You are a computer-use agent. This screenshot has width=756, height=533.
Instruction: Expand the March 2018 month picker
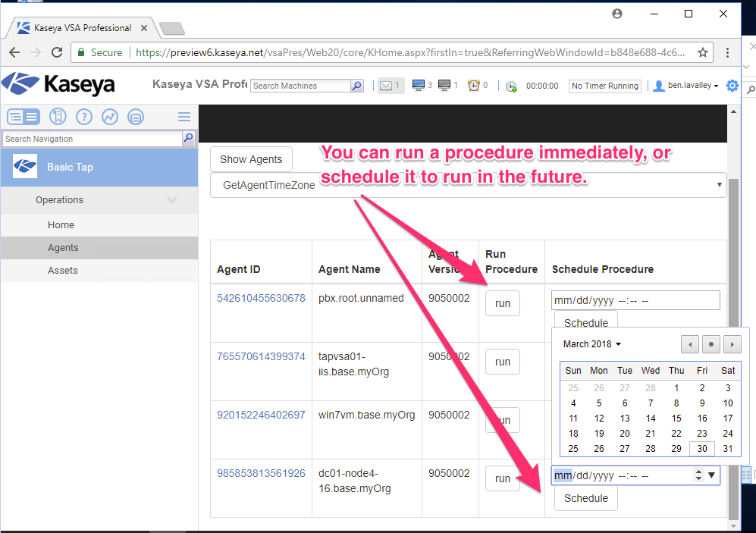pos(592,344)
